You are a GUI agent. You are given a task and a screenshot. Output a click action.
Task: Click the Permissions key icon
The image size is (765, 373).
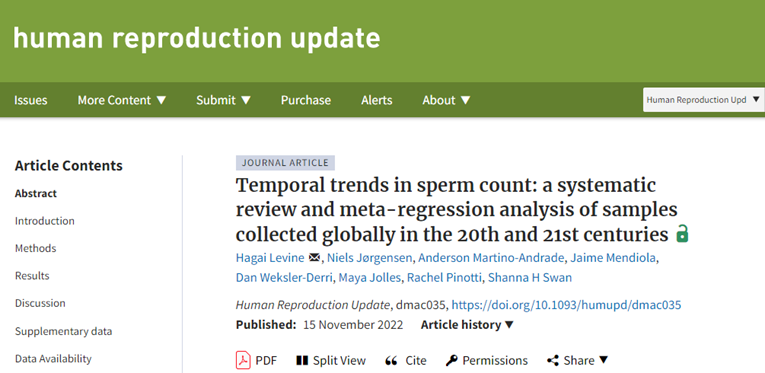pyautogui.click(x=451, y=360)
